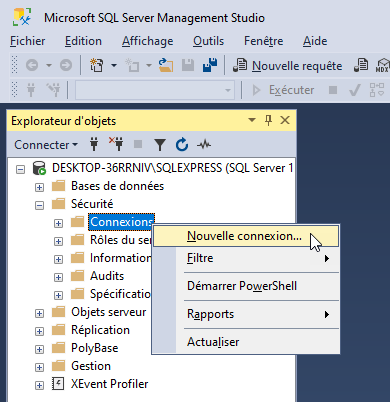The height and width of the screenshot is (402, 390).
Task: Click the estimated execution plan icon
Action: [x=377, y=90]
